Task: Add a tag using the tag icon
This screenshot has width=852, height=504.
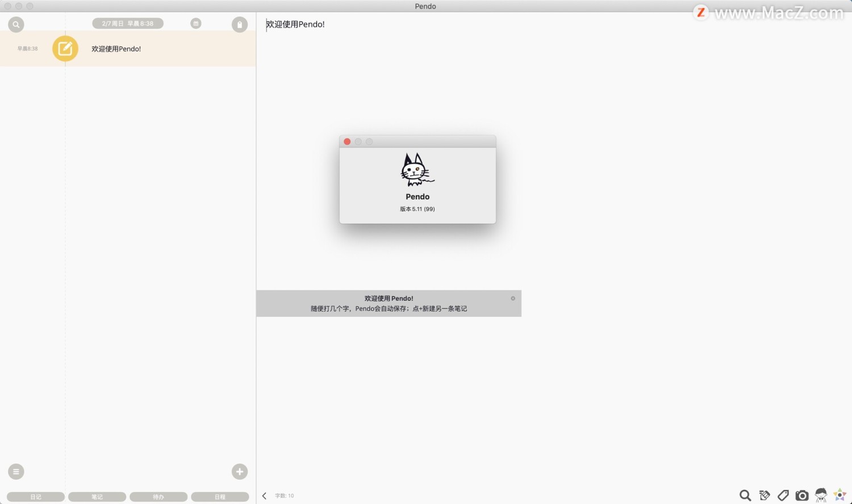Action: click(x=783, y=495)
